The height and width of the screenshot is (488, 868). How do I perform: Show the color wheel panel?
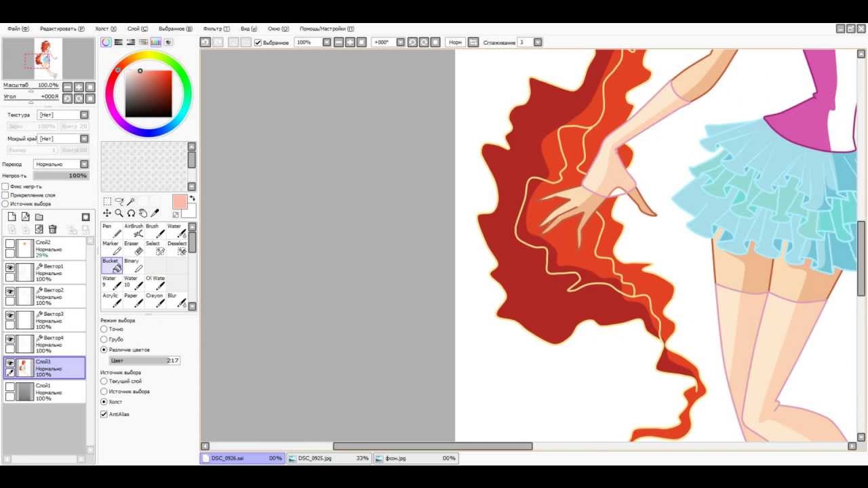coord(106,42)
